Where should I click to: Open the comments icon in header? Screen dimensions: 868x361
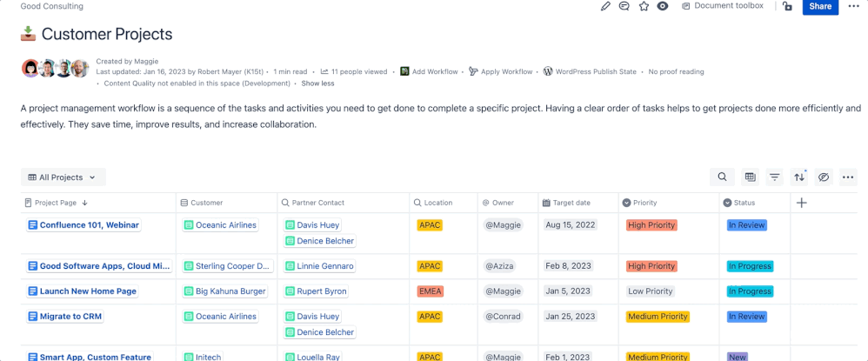pos(624,6)
